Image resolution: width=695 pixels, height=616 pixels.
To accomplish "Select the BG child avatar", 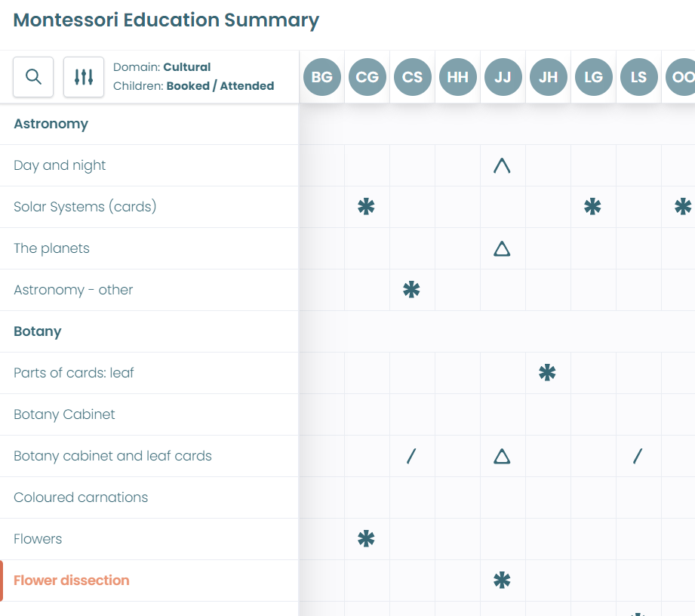I will (x=322, y=77).
